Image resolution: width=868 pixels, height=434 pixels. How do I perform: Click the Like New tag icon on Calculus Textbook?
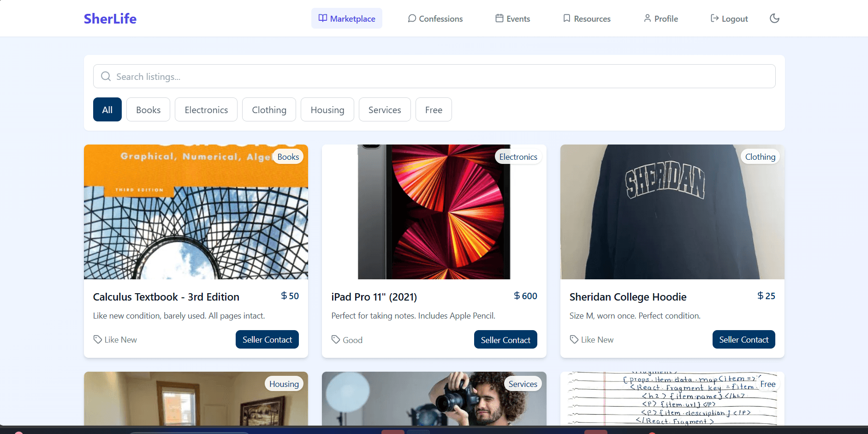coord(98,339)
